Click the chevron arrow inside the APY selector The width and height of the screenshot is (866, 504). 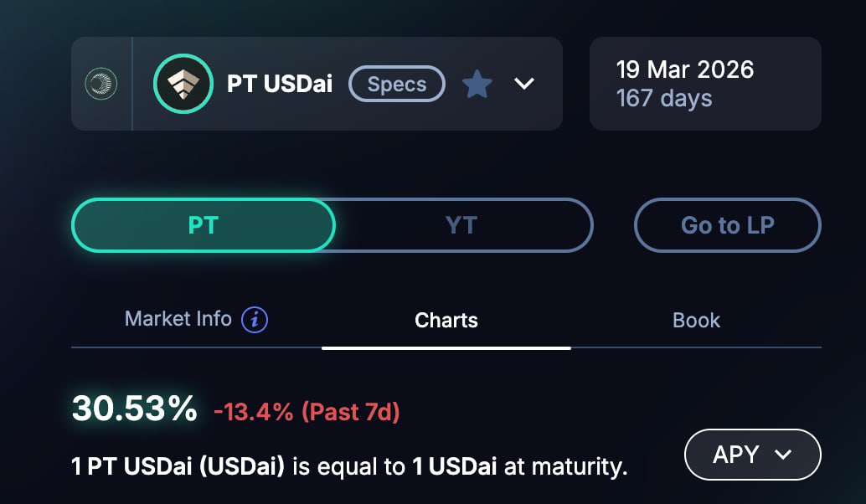point(784,455)
